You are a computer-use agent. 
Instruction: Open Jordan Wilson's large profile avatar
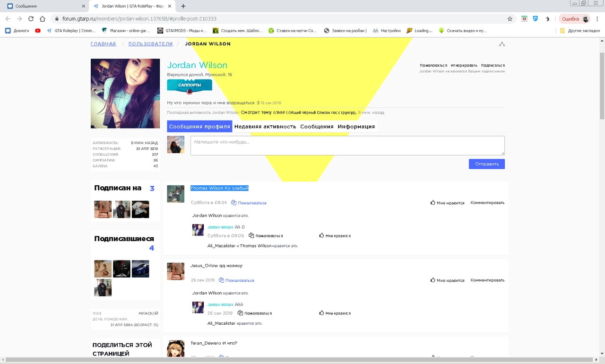[x=125, y=94]
